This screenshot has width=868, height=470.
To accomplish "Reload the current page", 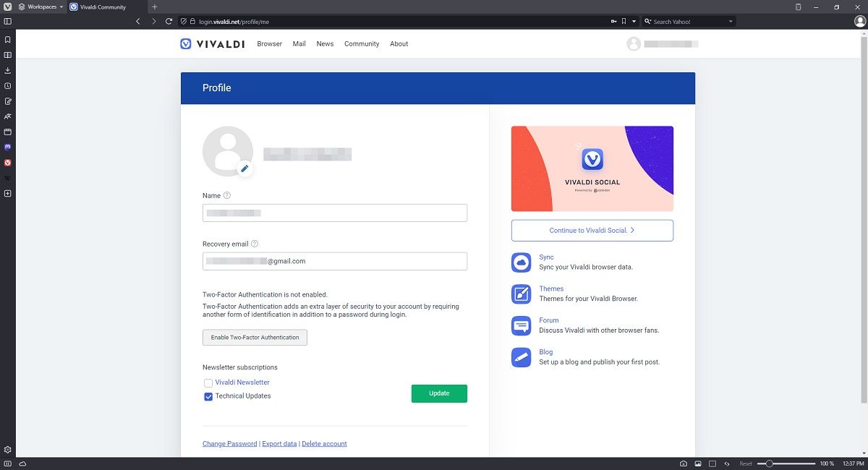I will pyautogui.click(x=169, y=22).
